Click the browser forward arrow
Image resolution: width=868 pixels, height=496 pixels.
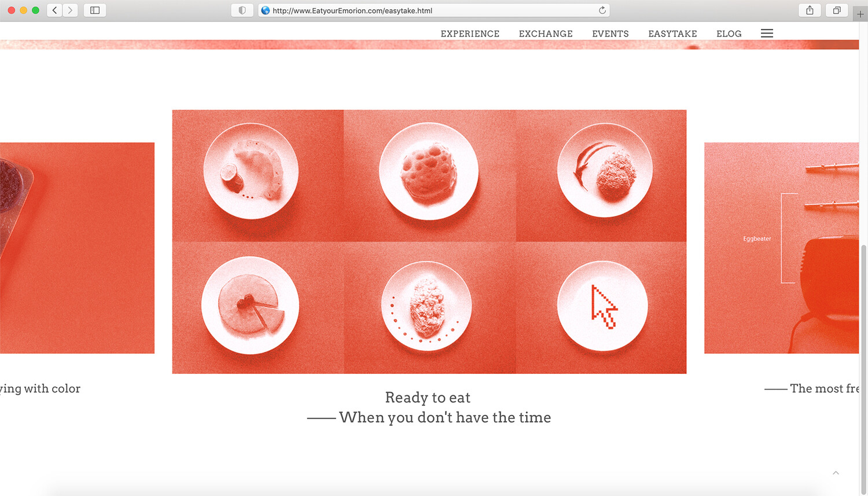[71, 10]
